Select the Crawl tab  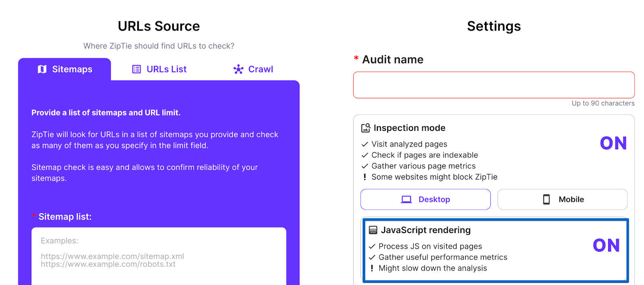tap(253, 69)
